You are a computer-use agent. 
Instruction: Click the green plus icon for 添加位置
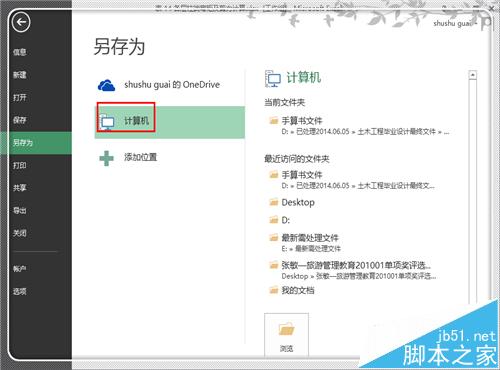[107, 158]
